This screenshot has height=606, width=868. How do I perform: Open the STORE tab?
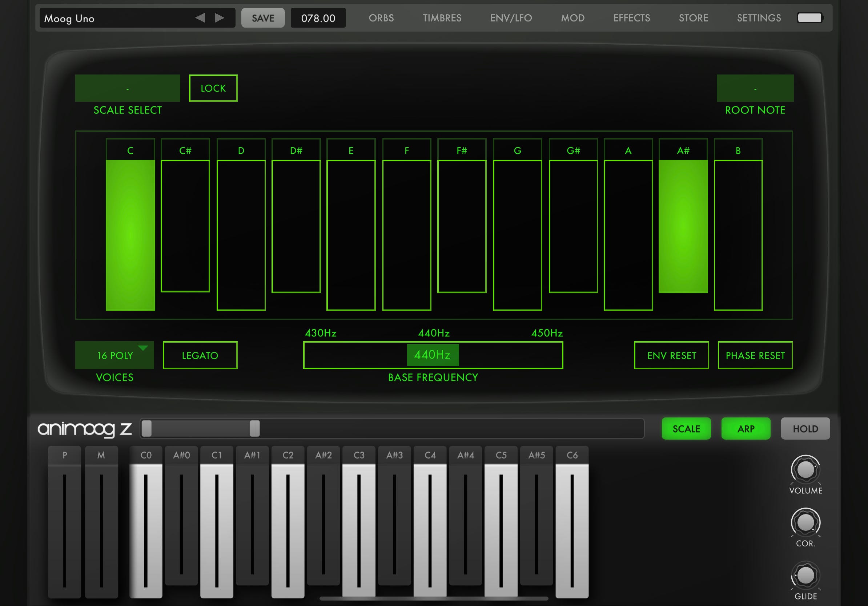[x=693, y=18]
